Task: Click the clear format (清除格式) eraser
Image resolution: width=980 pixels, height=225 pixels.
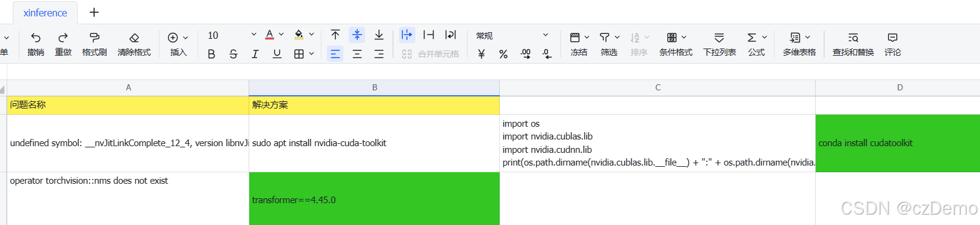Action: [x=134, y=38]
